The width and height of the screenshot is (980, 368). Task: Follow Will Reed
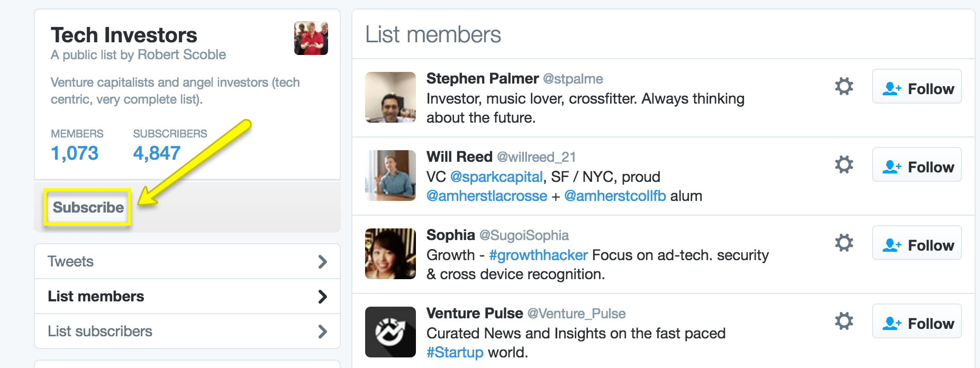(x=917, y=165)
